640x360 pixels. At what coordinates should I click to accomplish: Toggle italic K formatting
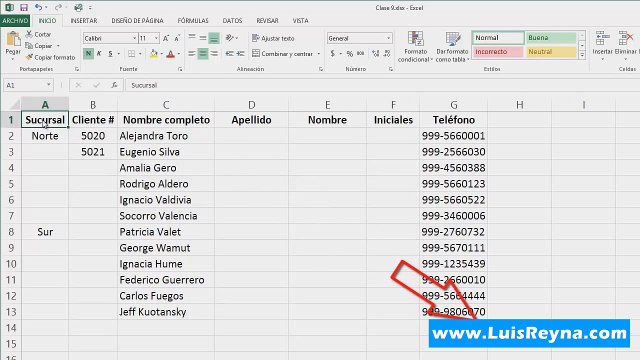point(99,53)
